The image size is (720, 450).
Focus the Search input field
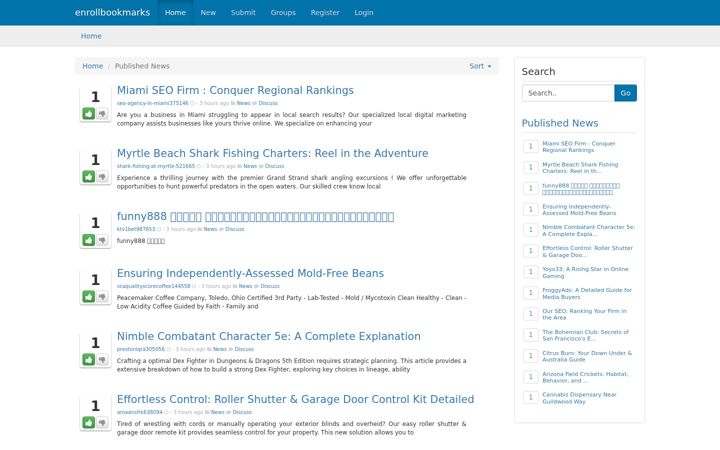[x=568, y=93]
